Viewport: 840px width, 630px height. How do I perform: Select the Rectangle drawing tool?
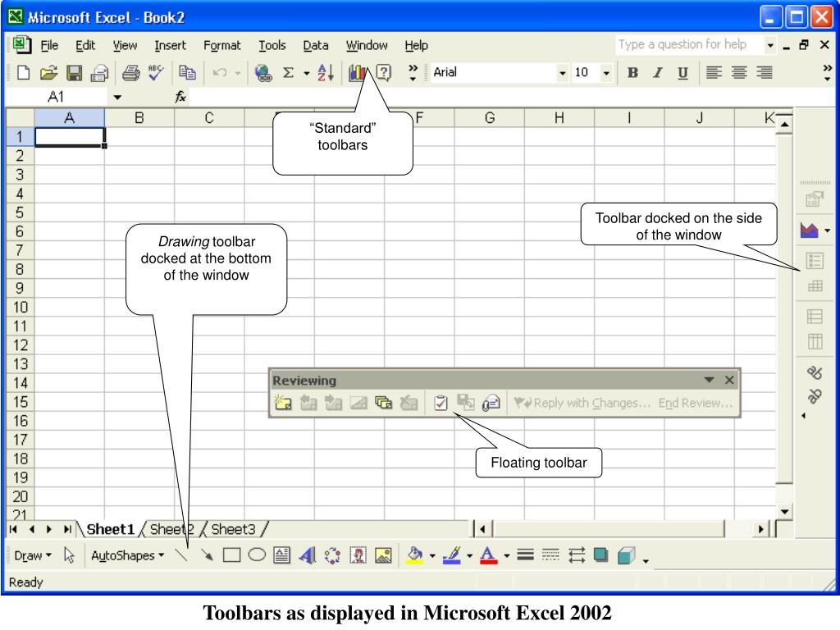tap(231, 555)
